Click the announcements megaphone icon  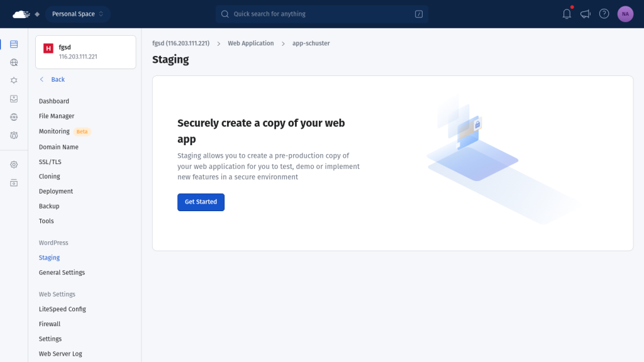[x=586, y=14]
